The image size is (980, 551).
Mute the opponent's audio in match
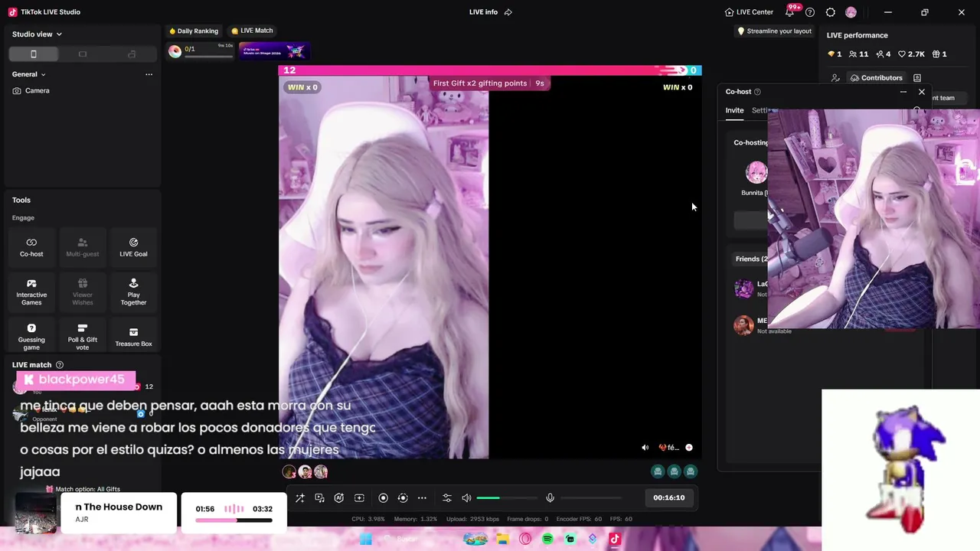(x=645, y=448)
